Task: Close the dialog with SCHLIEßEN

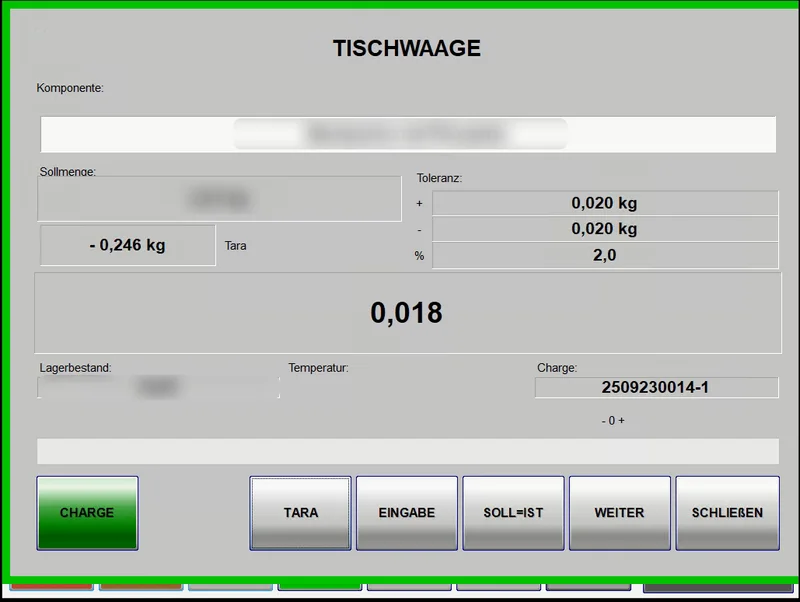Action: coord(728,513)
